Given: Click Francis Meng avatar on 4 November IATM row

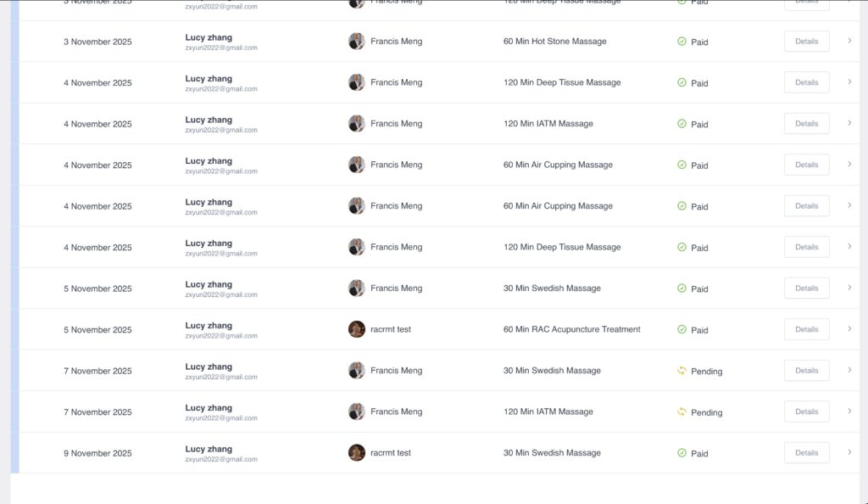Looking at the screenshot, I should (357, 124).
